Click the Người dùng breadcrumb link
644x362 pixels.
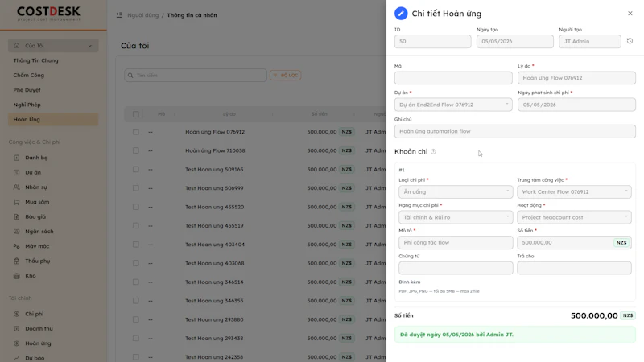pos(143,15)
